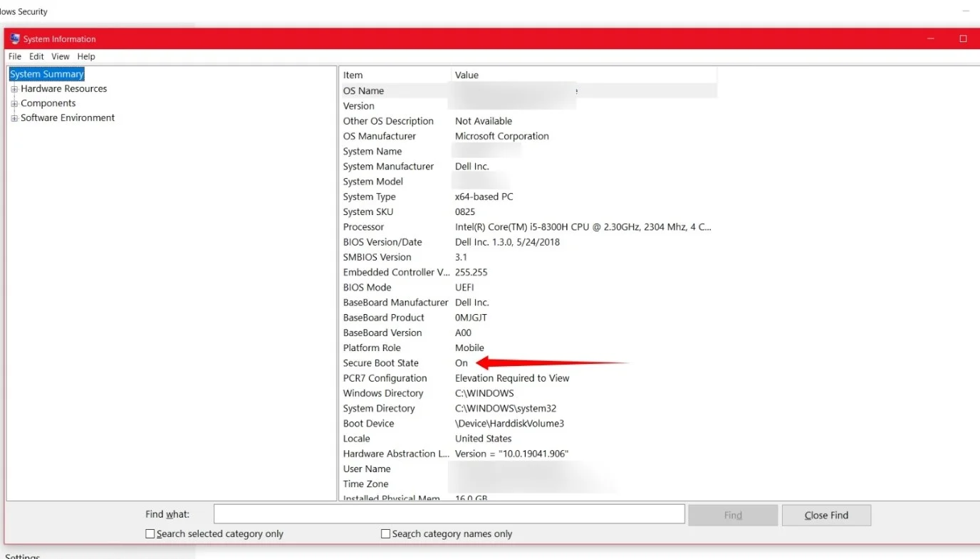980x559 pixels.
Task: Click the Close Find button
Action: [x=826, y=515]
